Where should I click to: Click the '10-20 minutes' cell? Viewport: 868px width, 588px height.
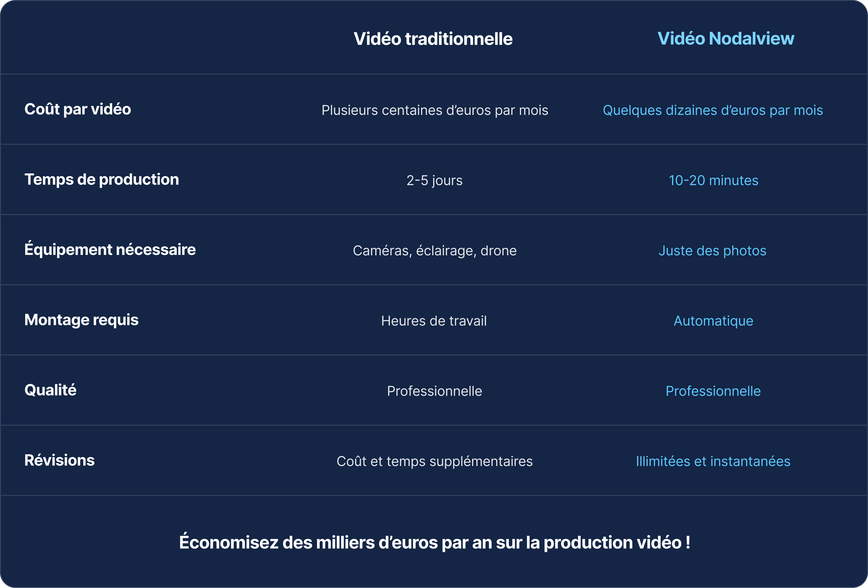pyautogui.click(x=713, y=180)
